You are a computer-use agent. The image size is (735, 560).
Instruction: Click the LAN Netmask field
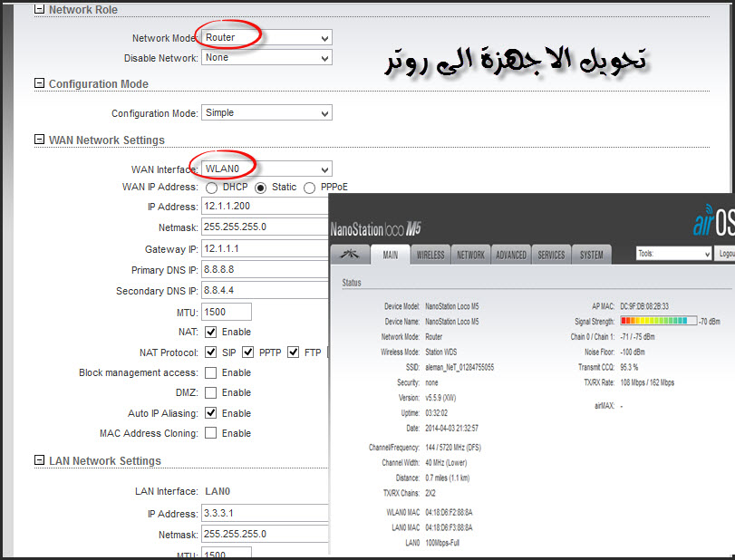pyautogui.click(x=265, y=534)
